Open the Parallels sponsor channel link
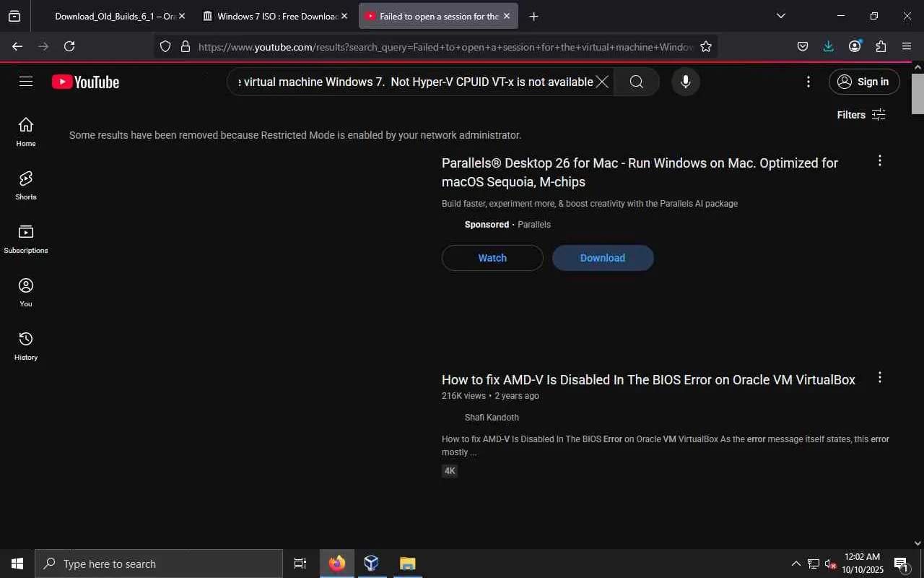This screenshot has width=924, height=578. coord(534,225)
